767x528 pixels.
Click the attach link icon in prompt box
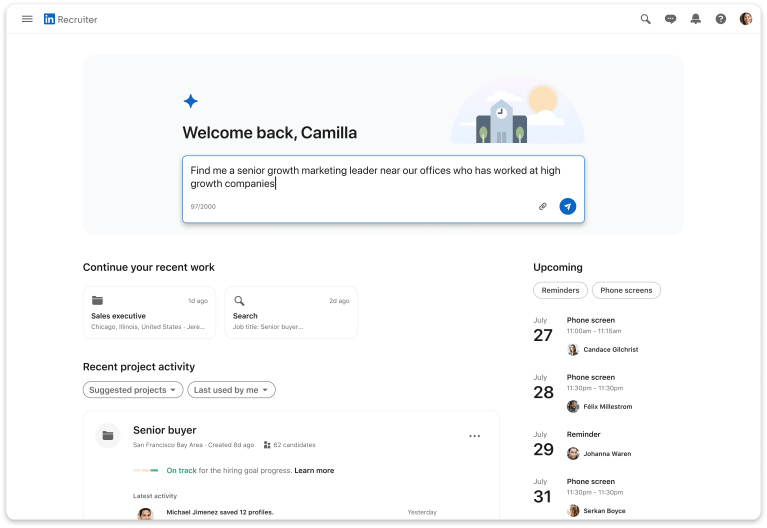(x=543, y=206)
